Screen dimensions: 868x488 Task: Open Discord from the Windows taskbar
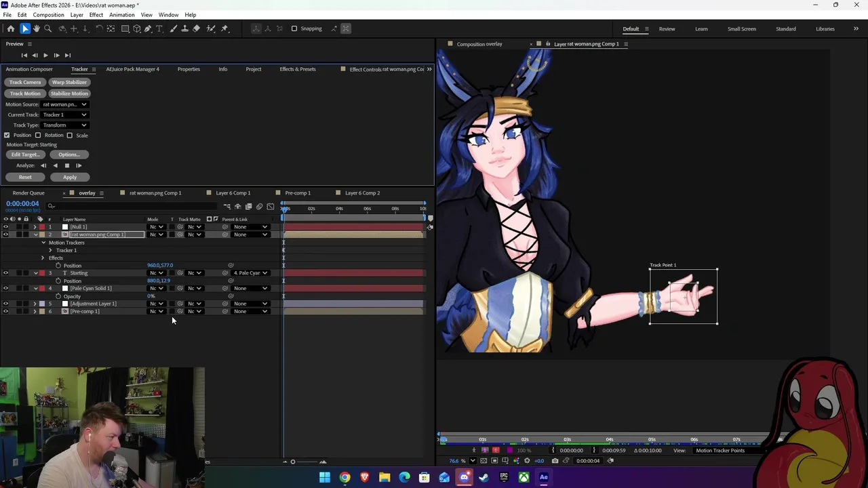(464, 477)
